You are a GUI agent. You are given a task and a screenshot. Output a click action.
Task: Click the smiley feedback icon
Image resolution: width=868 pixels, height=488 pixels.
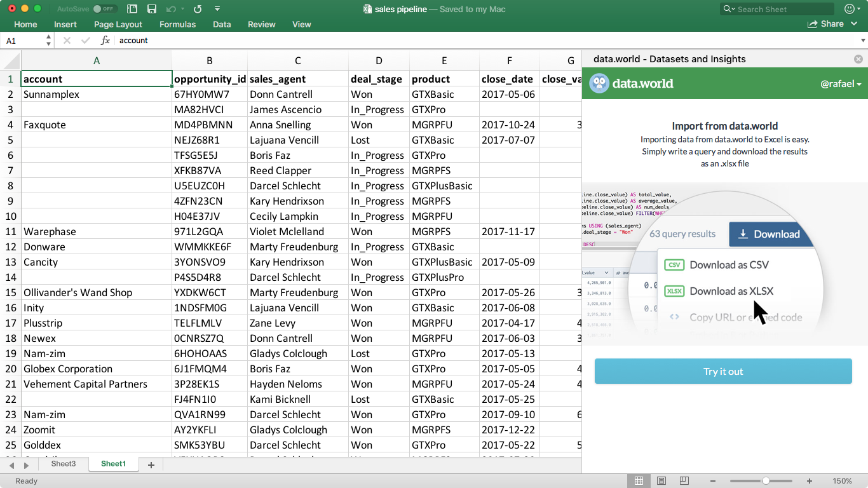pyautogui.click(x=850, y=9)
